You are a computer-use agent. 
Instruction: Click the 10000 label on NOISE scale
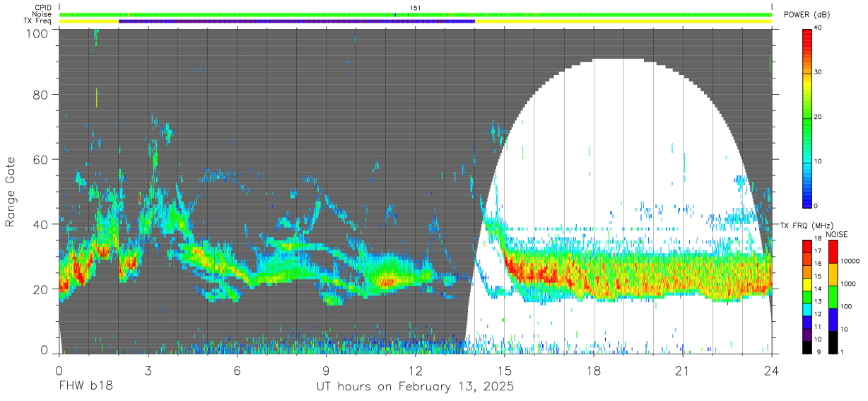point(851,262)
